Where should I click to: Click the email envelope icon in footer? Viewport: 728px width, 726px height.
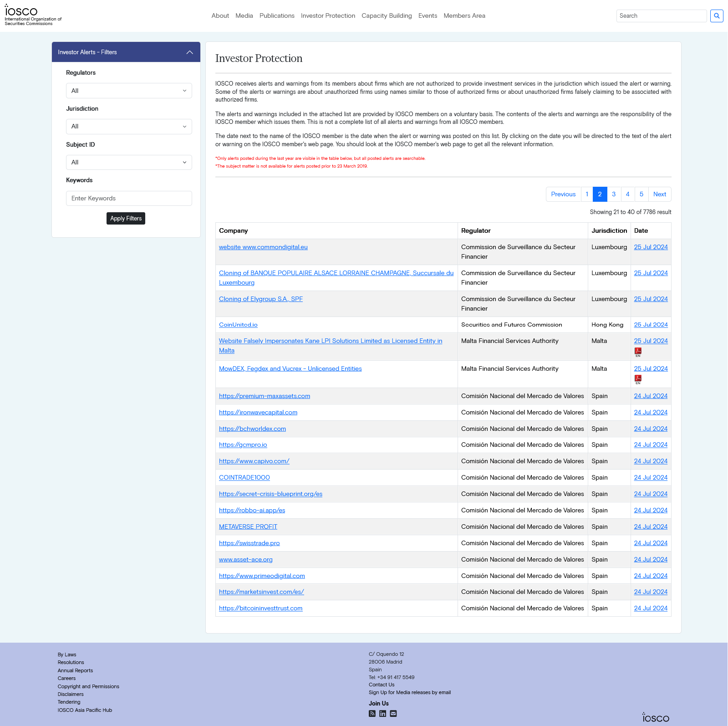pos(393,714)
